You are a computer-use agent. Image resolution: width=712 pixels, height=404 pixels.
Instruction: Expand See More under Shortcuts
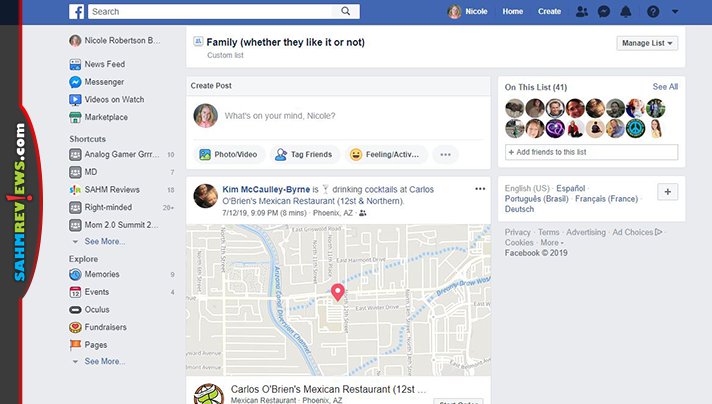104,241
